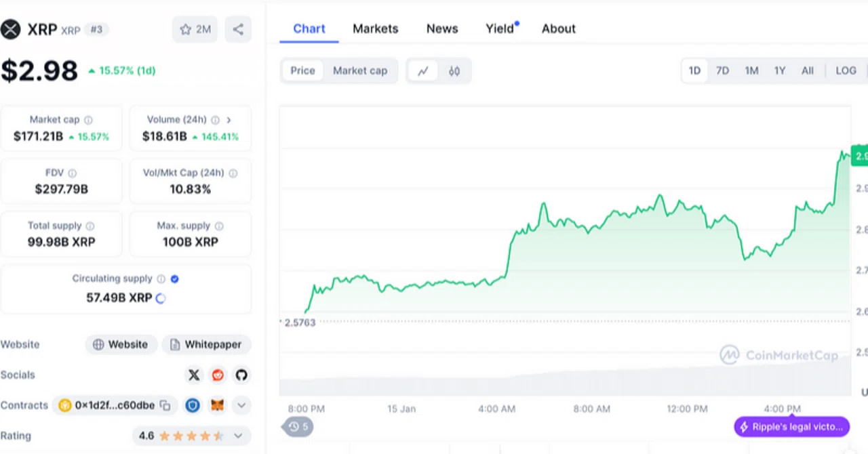Open Volume (24h) info icon
The width and height of the screenshot is (868, 454).
pos(215,120)
